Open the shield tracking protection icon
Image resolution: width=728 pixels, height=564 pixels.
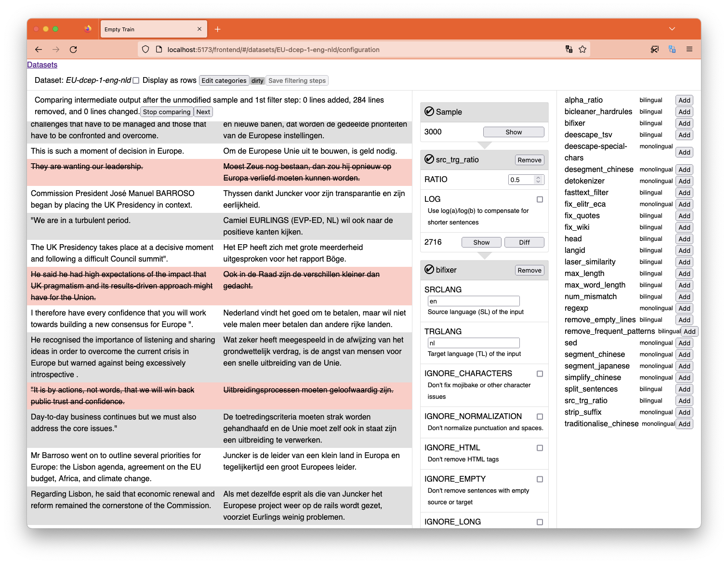pyautogui.click(x=146, y=50)
